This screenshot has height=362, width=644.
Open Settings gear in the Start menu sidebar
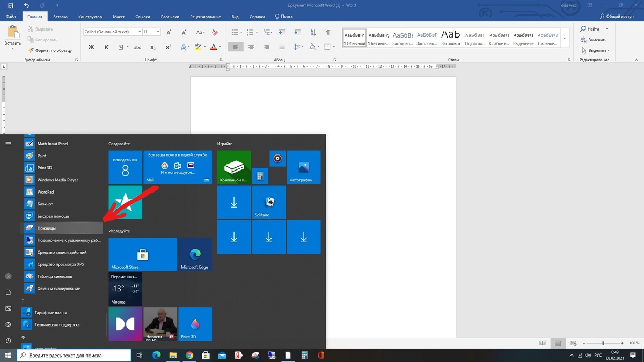(8, 324)
